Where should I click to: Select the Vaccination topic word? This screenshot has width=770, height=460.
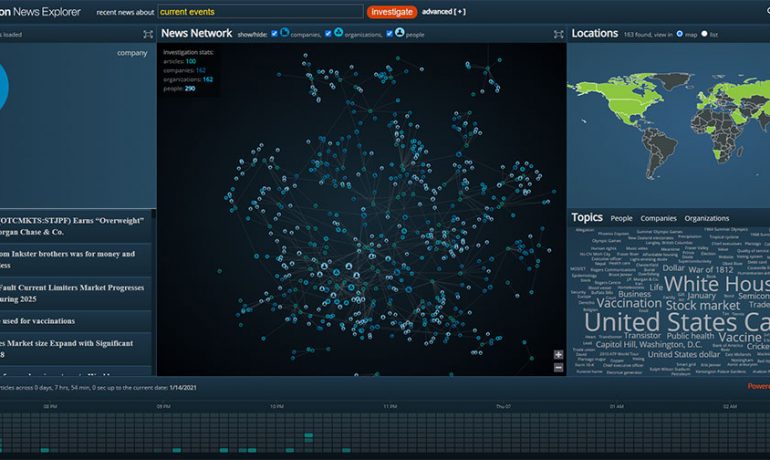(629, 303)
